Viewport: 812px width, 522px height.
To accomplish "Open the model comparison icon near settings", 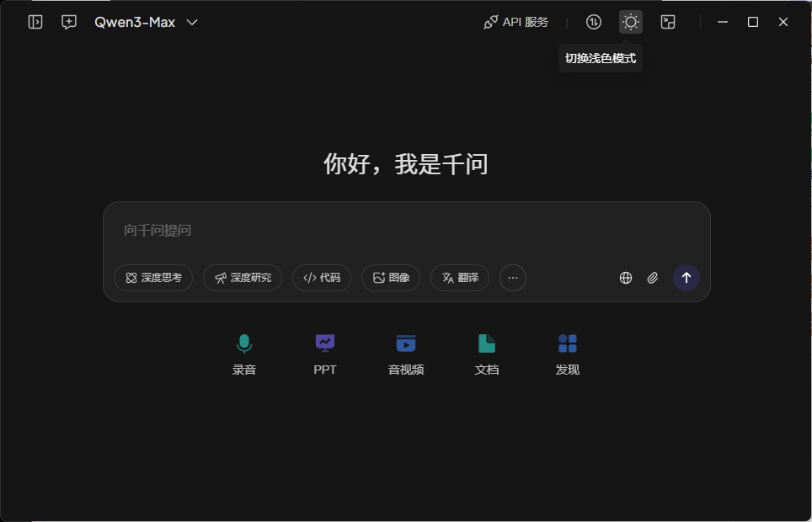I will coord(593,22).
